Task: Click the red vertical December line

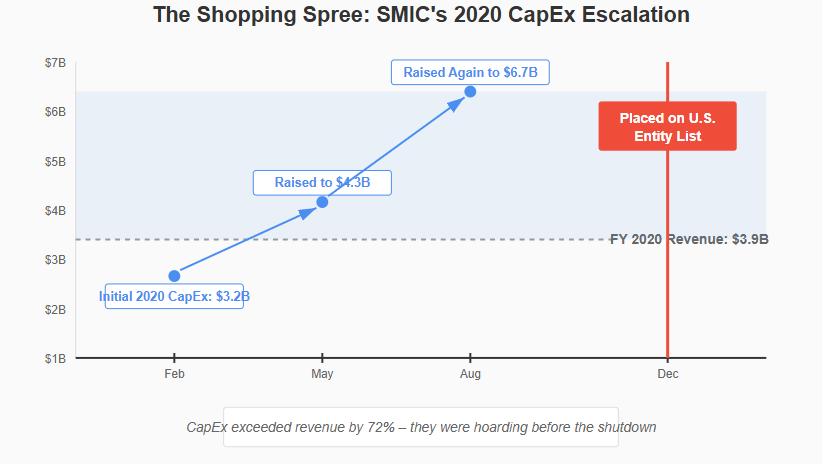Action: click(x=668, y=210)
